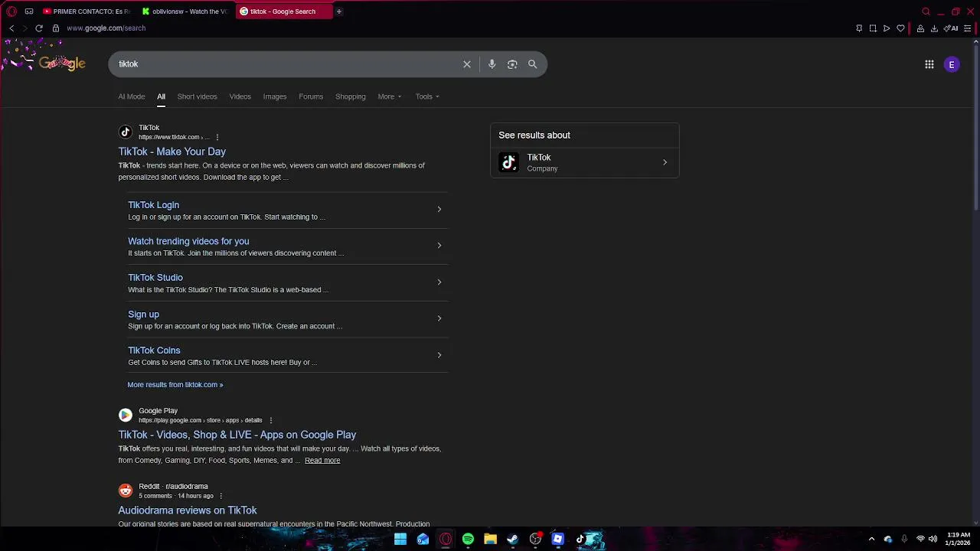The image size is (980, 551).
Task: Switch to the AI Mode tab
Action: point(131,96)
